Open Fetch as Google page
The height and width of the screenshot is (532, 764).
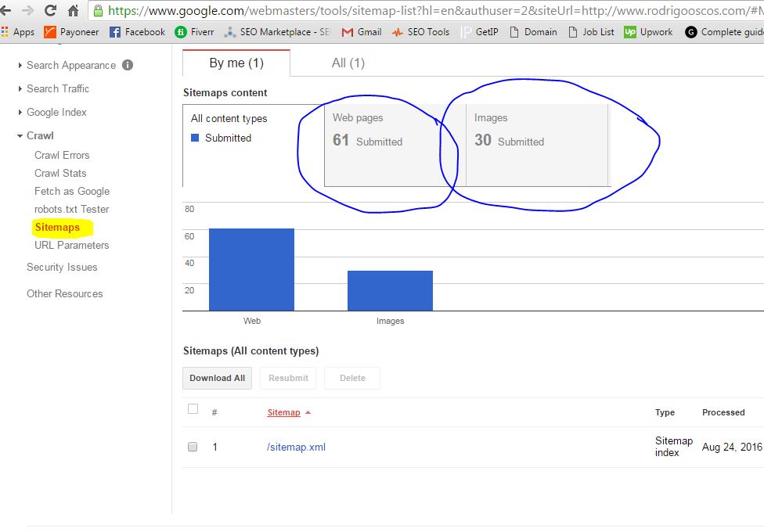72,191
